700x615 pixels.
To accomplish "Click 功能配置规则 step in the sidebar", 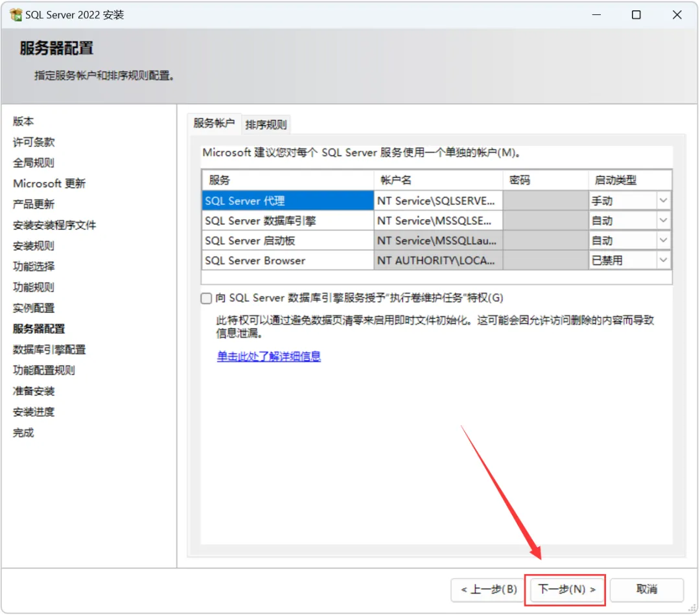I will pyautogui.click(x=44, y=370).
